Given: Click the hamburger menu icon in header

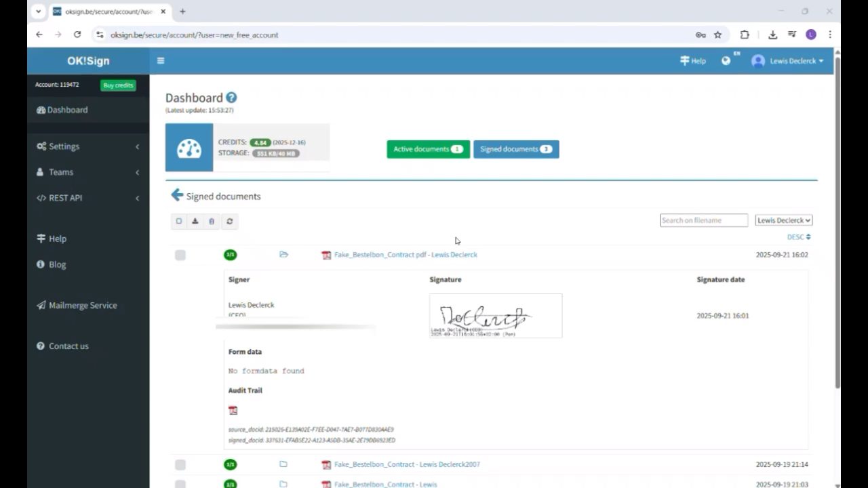Looking at the screenshot, I should point(161,61).
